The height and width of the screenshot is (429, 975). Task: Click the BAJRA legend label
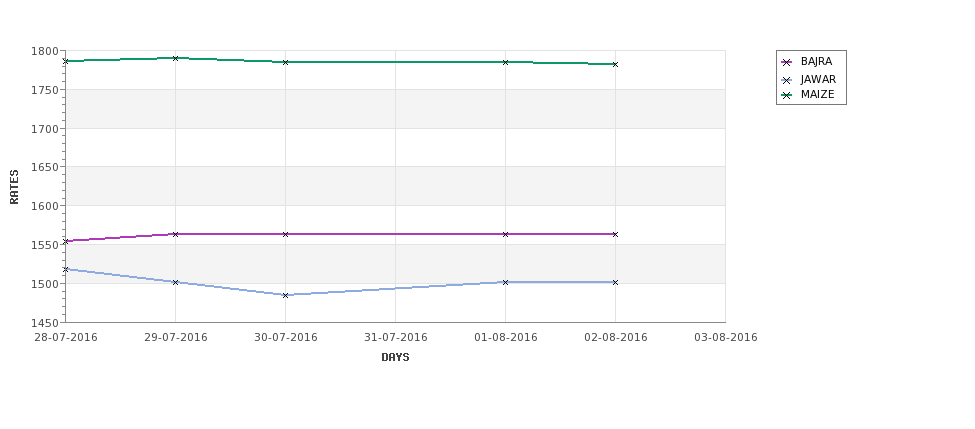coord(816,62)
